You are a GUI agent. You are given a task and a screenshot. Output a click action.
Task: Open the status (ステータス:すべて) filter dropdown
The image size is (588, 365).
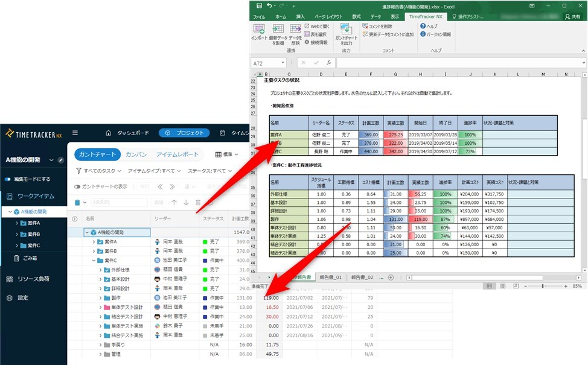tap(210, 171)
